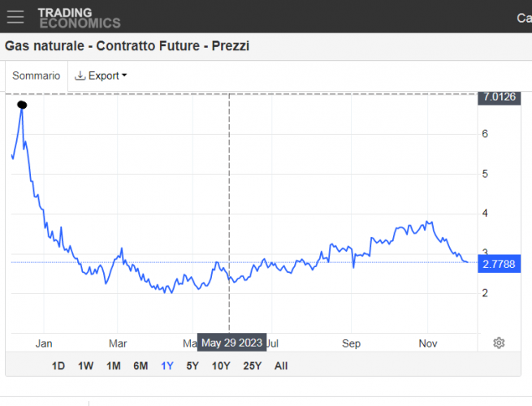532x406 pixels.
Task: Click the May 29 2023 date tooltip
Action: [231, 343]
